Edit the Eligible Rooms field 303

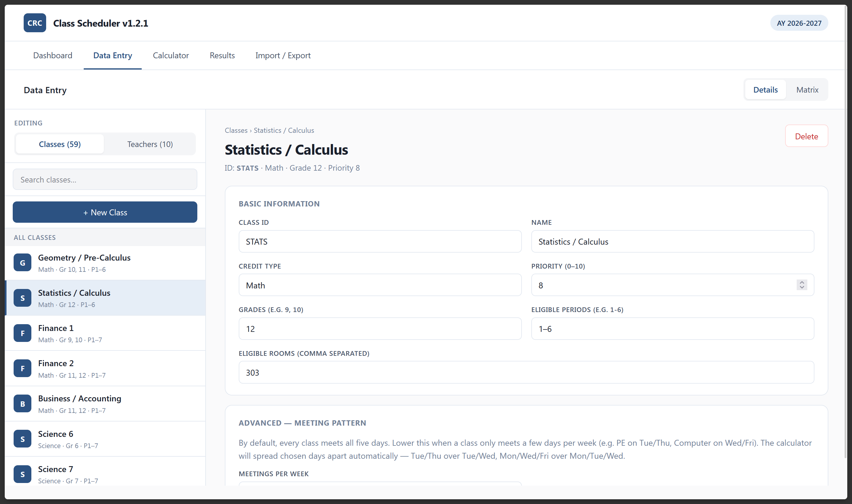pos(526,372)
